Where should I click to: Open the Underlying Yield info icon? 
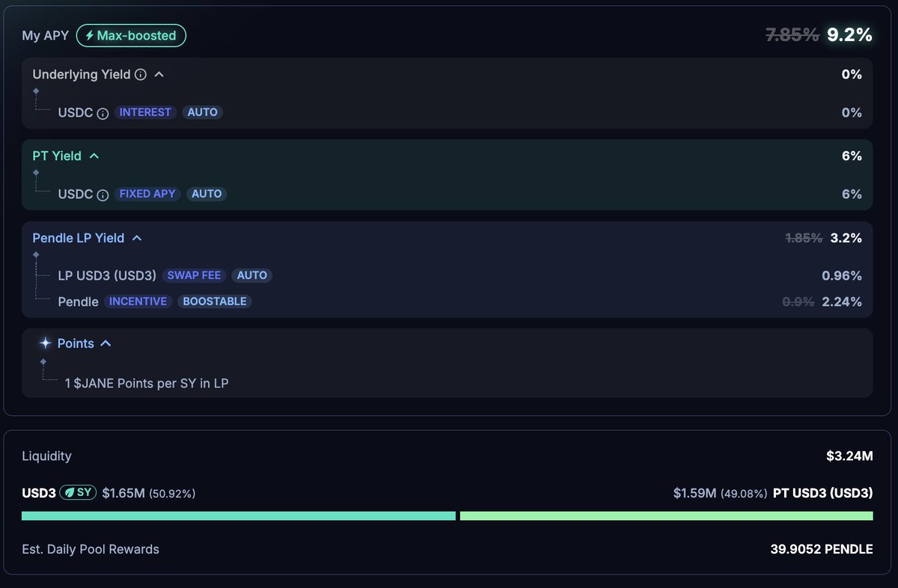[x=141, y=75]
